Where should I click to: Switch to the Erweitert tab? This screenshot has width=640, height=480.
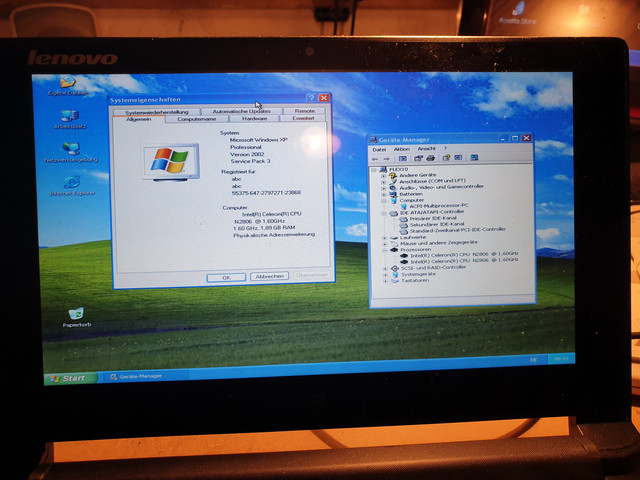303,118
